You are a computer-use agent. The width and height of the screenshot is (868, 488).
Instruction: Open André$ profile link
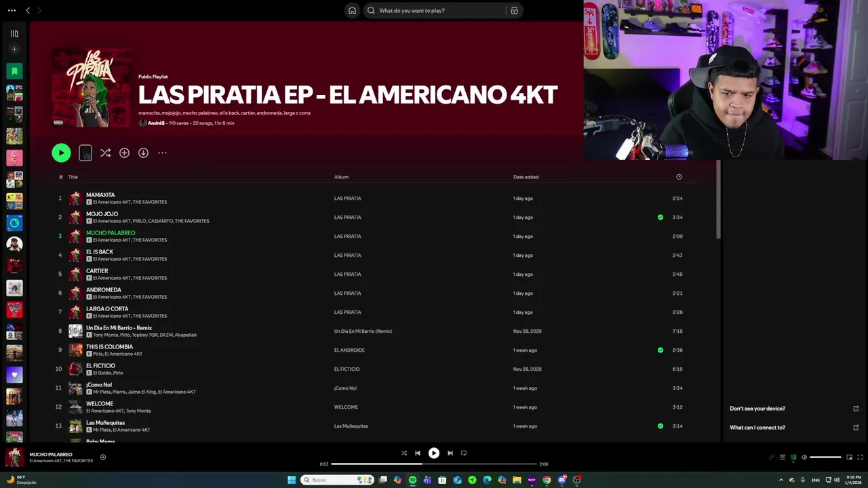(156, 123)
